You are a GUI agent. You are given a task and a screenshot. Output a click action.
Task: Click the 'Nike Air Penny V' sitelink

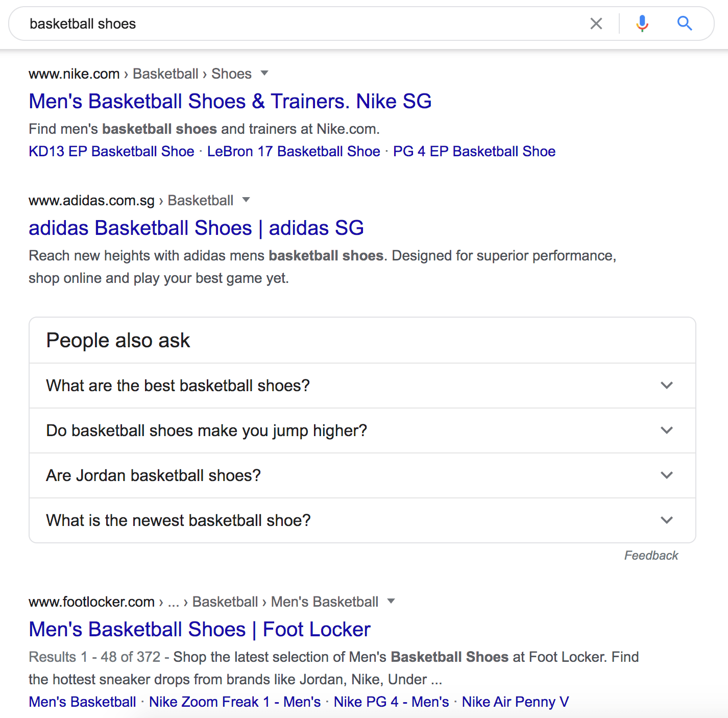pyautogui.click(x=516, y=702)
